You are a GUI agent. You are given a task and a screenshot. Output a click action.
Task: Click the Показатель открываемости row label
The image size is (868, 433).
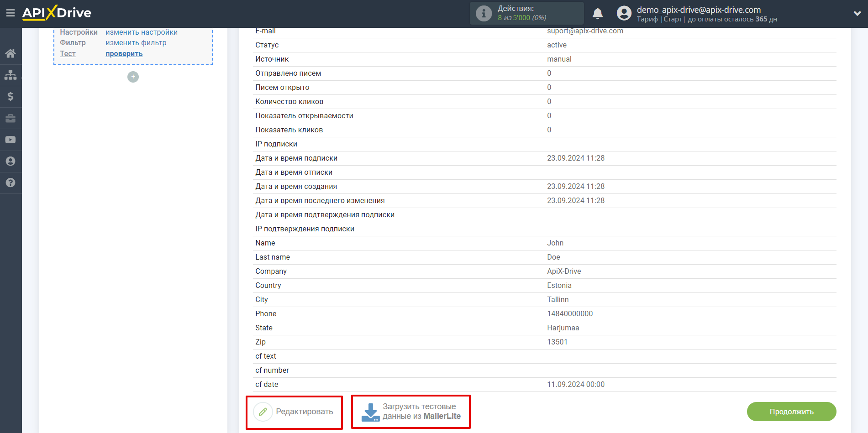304,116
